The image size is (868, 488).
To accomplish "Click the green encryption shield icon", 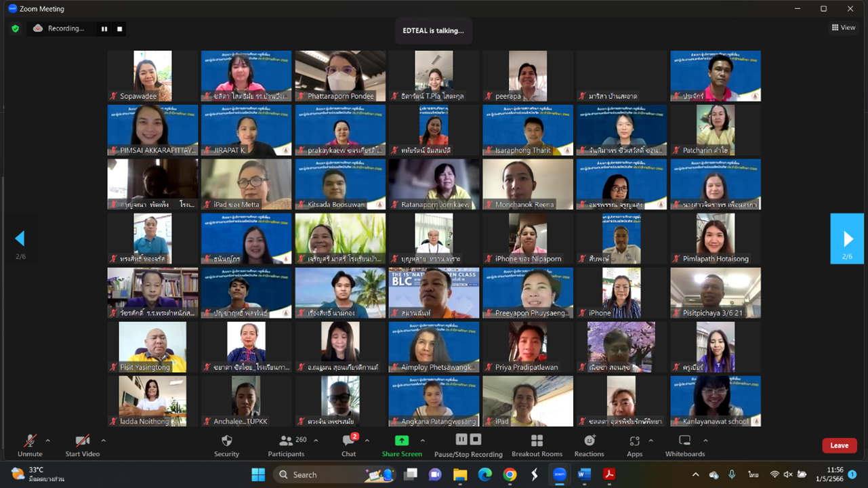I will click(x=15, y=28).
